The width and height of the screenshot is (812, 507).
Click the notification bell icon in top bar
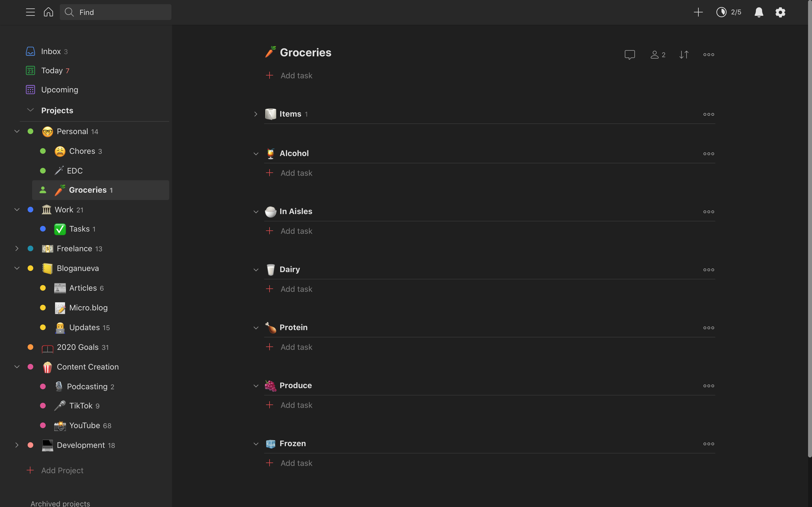(x=758, y=12)
